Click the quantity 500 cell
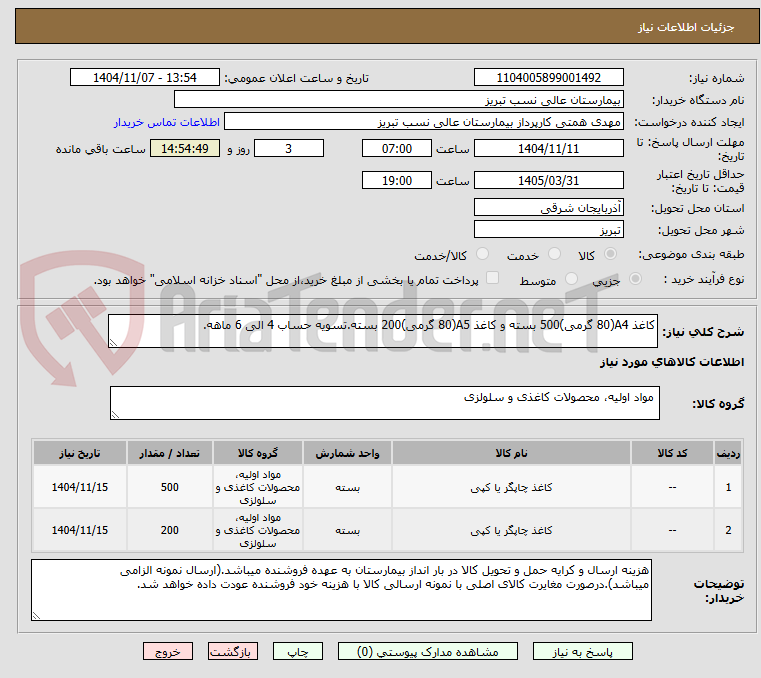This screenshot has width=761, height=678. click(x=169, y=487)
